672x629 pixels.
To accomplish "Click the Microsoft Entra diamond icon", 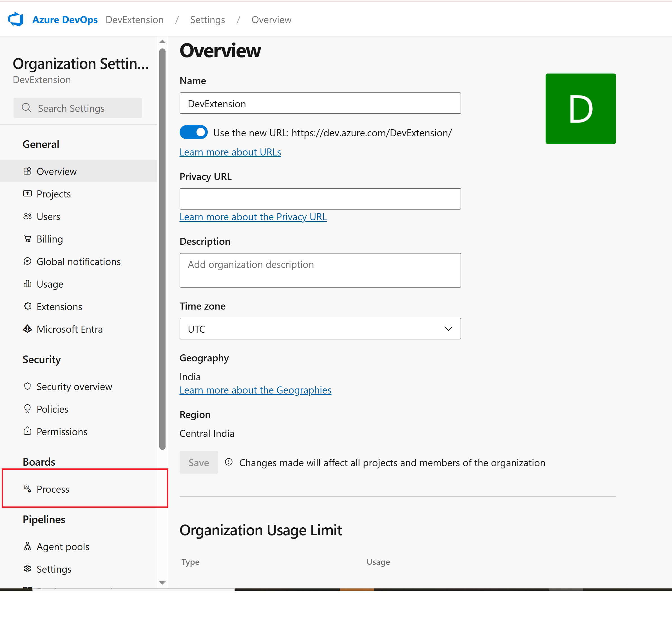I will tap(27, 329).
